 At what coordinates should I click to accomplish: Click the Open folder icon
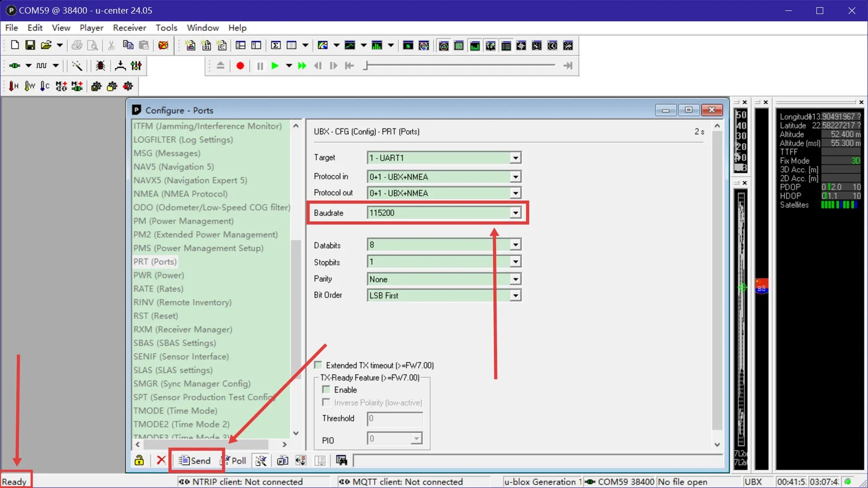[x=46, y=46]
